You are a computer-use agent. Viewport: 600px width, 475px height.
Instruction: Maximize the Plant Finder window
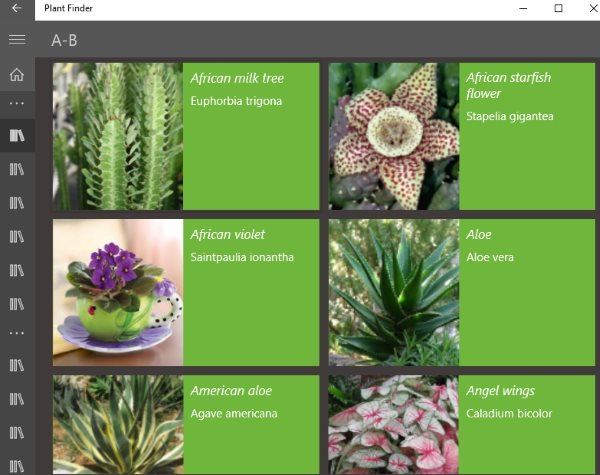click(x=558, y=8)
